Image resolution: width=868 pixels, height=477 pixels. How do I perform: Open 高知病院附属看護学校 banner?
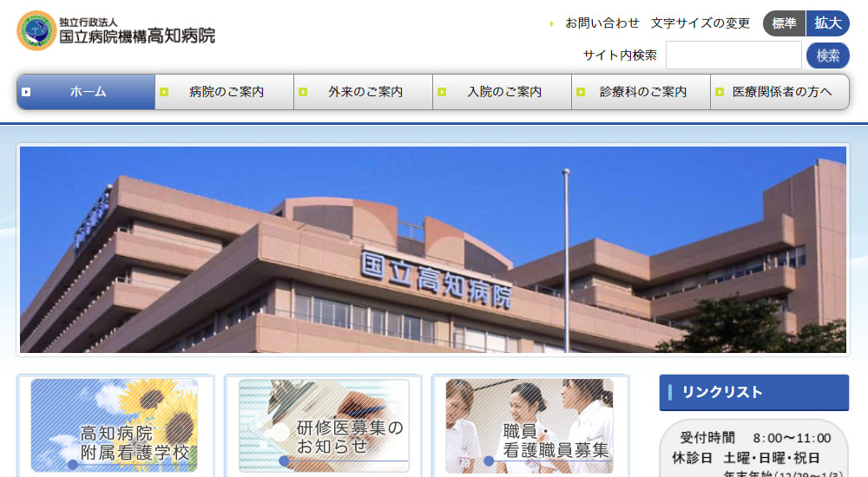pyautogui.click(x=115, y=426)
